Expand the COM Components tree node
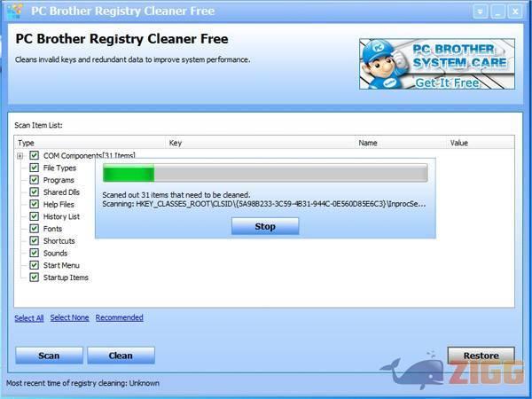This screenshot has width=532, height=399. click(20, 156)
